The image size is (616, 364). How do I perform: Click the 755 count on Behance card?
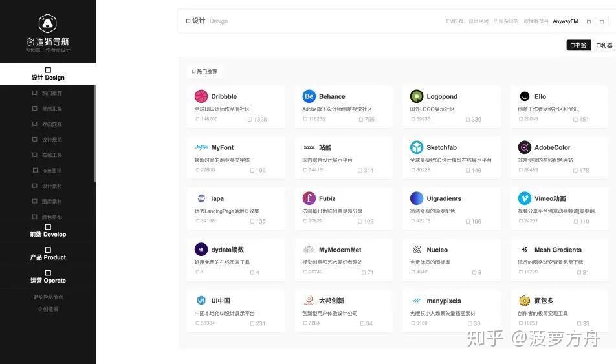click(x=366, y=120)
